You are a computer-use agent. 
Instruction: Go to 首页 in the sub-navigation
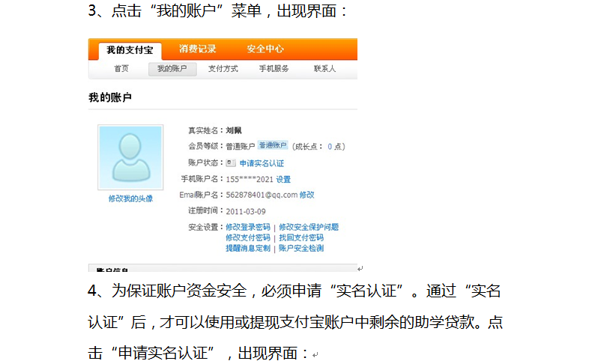point(121,69)
